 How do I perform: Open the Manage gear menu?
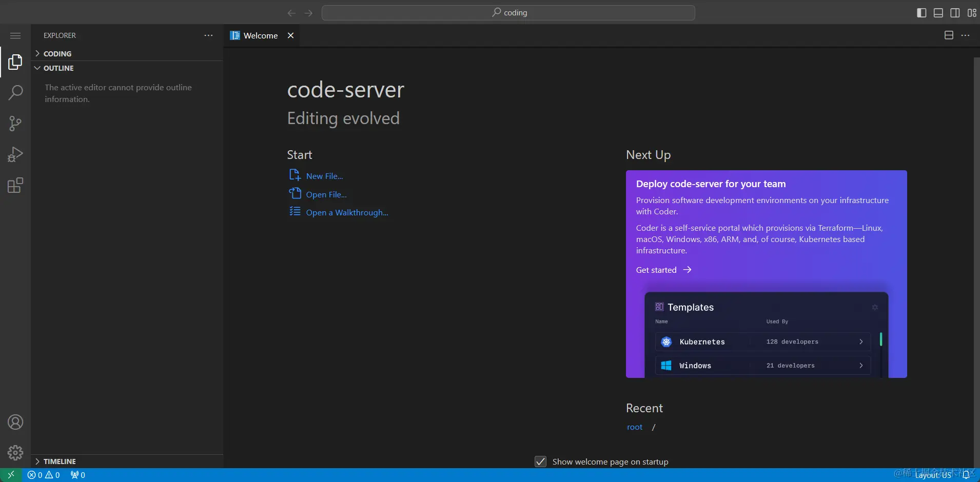(15, 453)
